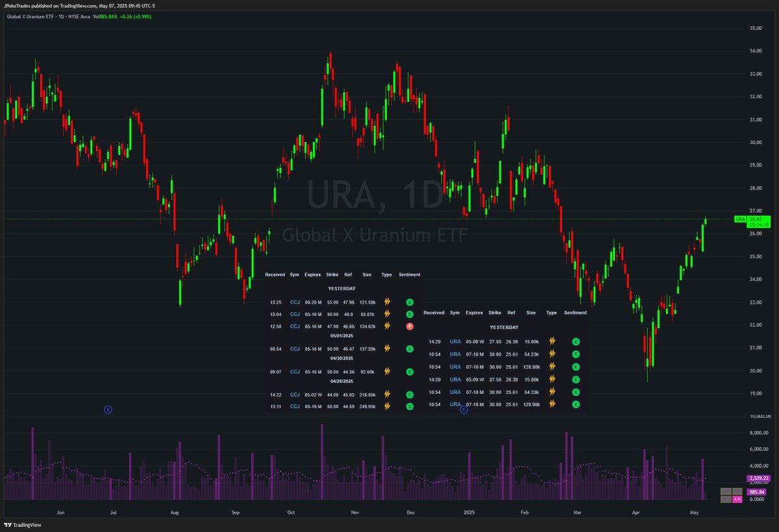Click the lightning icon in 13:11 CCJ row
Image resolution: width=779 pixels, height=532 pixels.
coord(387,406)
